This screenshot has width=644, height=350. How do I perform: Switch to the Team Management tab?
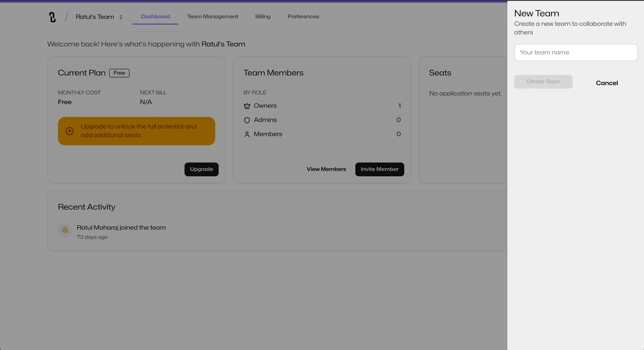[212, 16]
